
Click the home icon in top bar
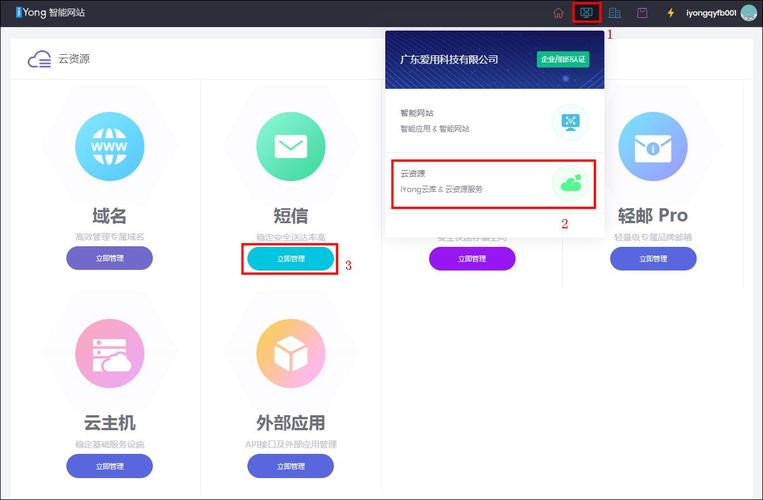(558, 13)
